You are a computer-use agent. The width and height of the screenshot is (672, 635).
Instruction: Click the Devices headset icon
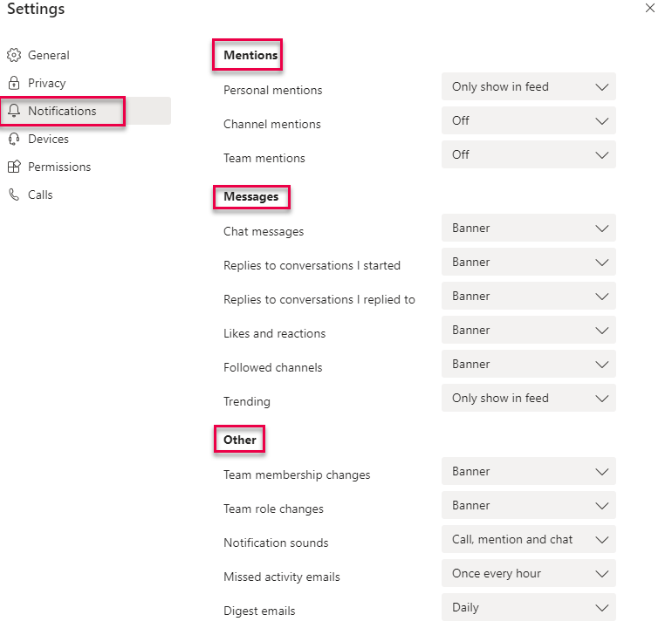tap(14, 139)
